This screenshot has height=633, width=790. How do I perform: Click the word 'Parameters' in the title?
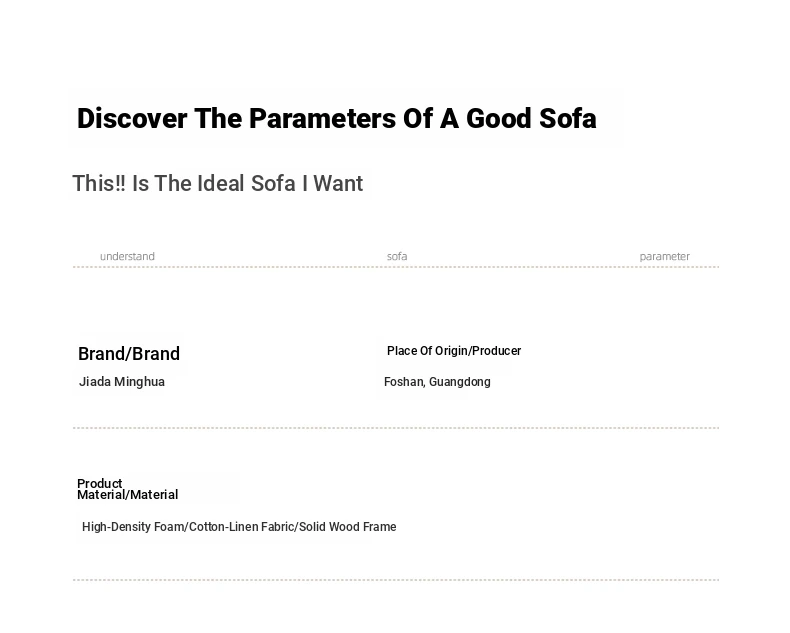coord(322,119)
